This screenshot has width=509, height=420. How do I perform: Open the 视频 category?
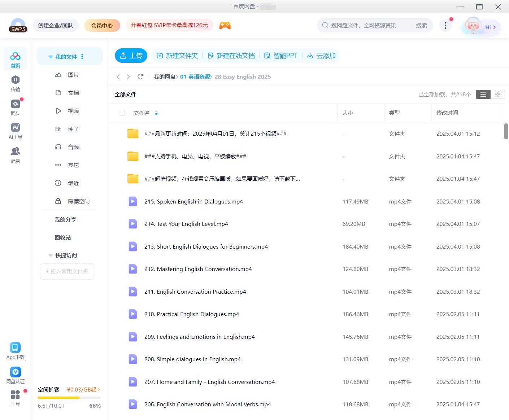[x=67, y=111]
